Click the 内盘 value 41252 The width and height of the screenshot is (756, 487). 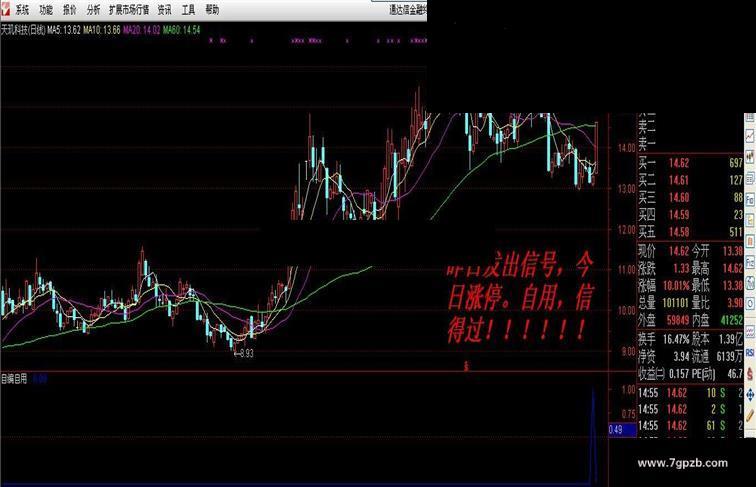coord(731,320)
